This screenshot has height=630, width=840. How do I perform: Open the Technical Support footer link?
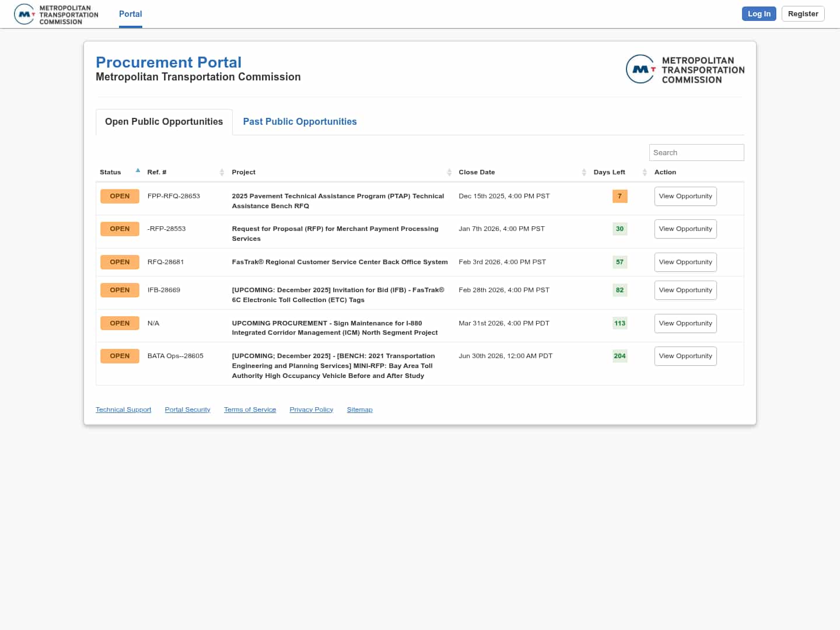(x=123, y=409)
